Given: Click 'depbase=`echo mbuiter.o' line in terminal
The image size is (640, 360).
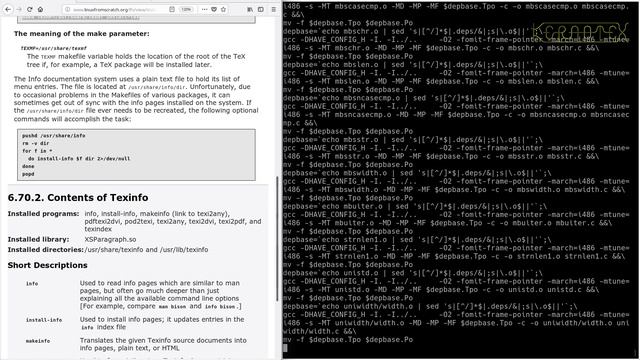Looking at the screenshot, I should pyautogui.click(x=415, y=207).
